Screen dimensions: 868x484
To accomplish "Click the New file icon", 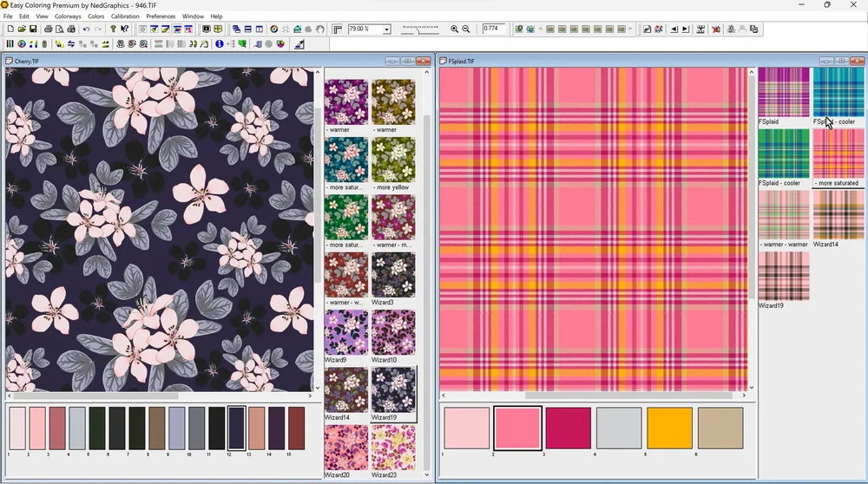I will pos(10,29).
